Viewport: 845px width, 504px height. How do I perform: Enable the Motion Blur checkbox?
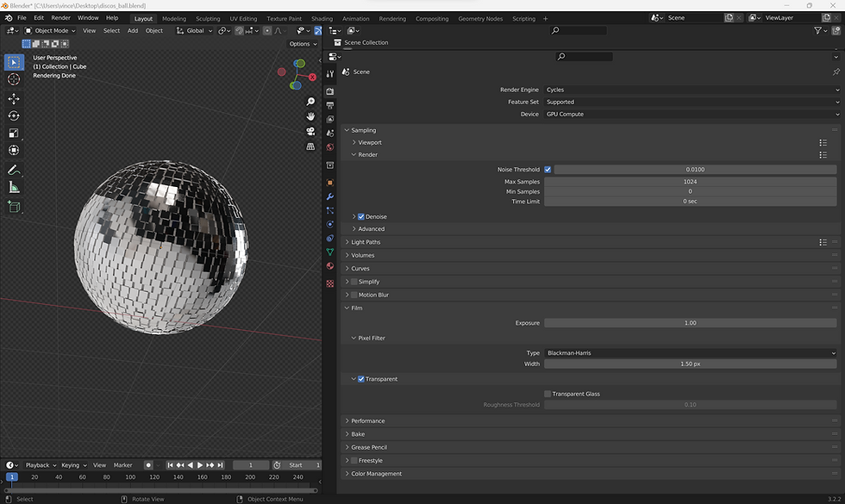(x=354, y=295)
